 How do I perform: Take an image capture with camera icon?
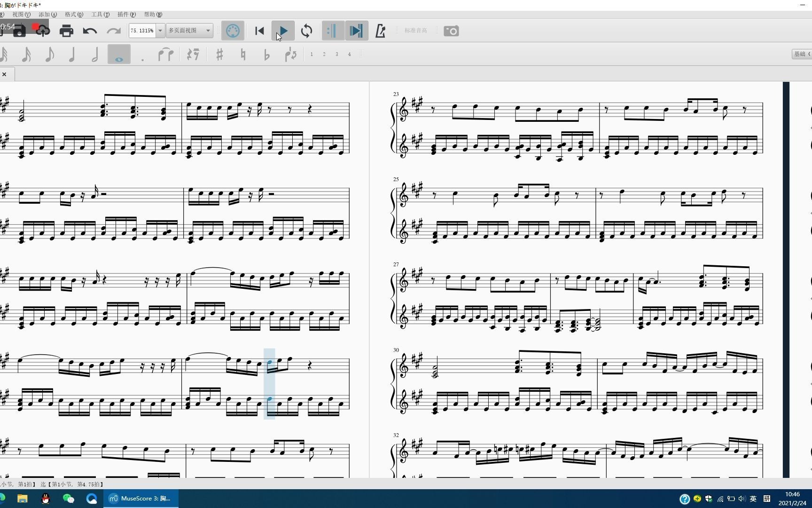pos(451,31)
